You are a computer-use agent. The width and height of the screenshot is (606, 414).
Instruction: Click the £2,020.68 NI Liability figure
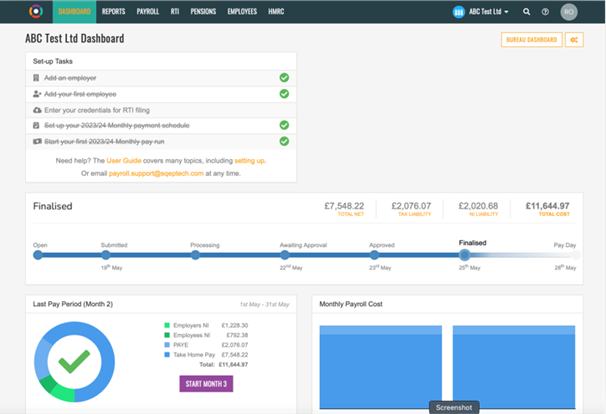click(478, 206)
